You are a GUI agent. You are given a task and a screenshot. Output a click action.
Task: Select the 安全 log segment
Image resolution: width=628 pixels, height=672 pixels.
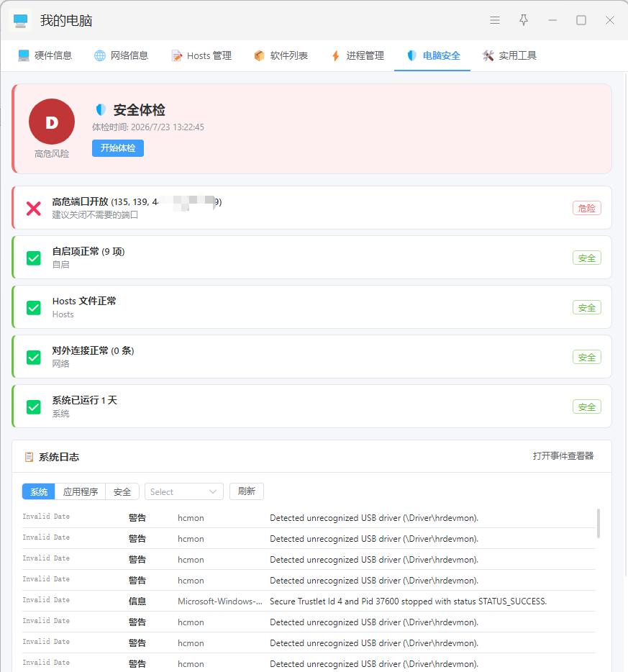pos(122,491)
